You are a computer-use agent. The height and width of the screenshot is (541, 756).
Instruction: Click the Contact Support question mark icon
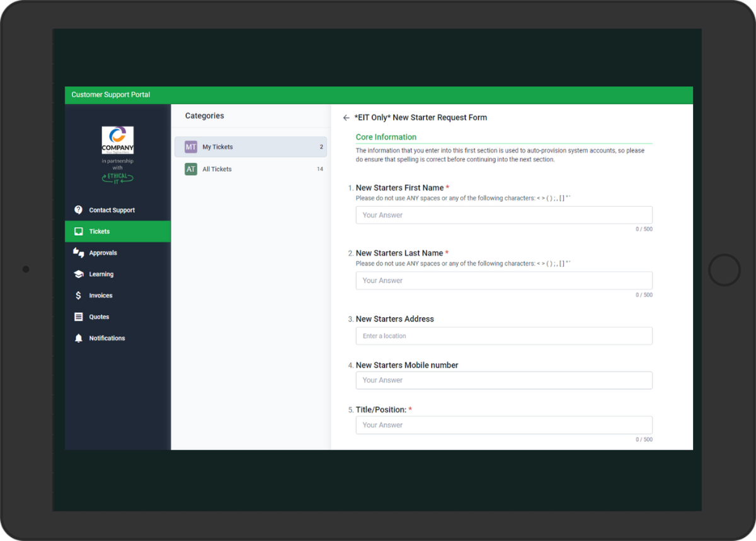79,210
